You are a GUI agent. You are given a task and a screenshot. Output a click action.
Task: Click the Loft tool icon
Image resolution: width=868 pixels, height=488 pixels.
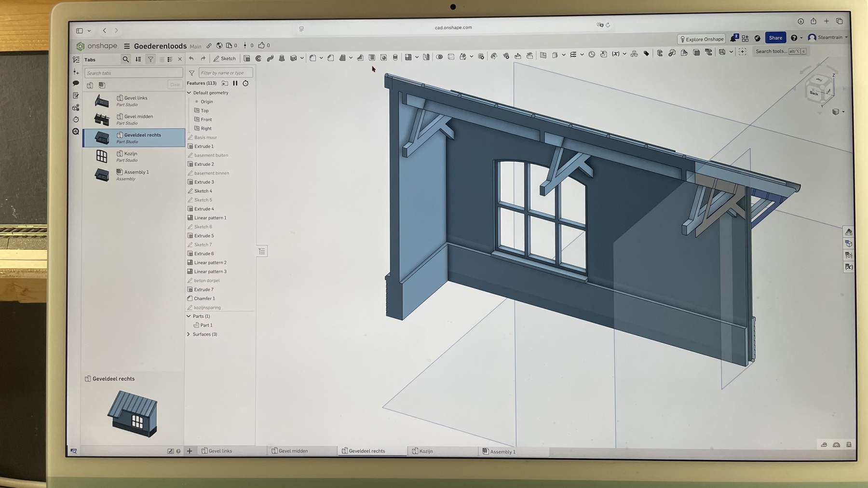pos(282,58)
